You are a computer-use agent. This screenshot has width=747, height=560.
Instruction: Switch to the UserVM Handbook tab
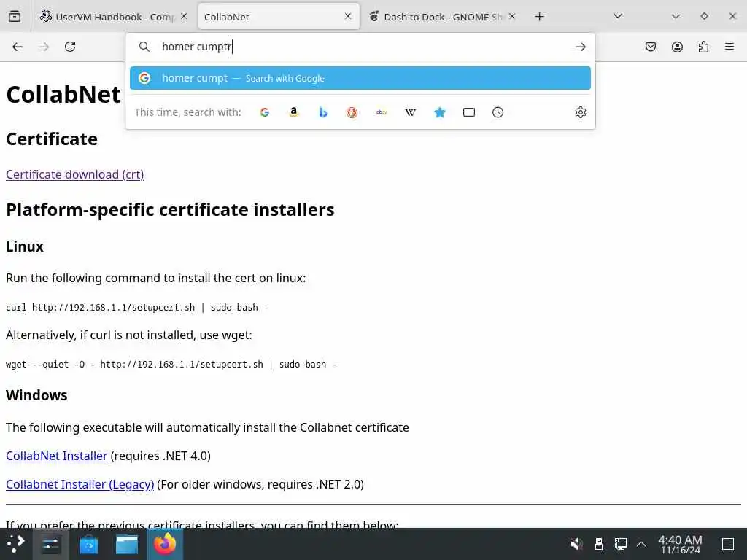click(x=113, y=17)
